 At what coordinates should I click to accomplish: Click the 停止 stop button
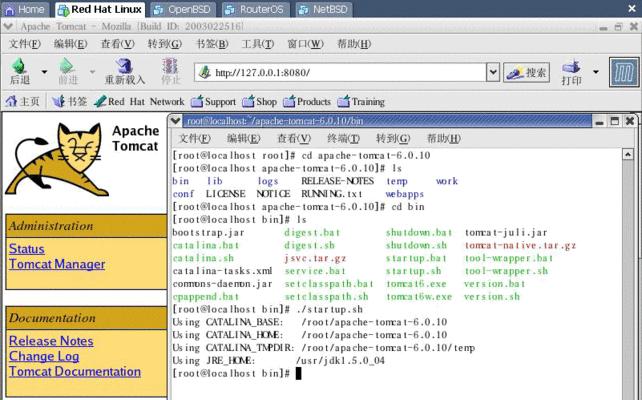(x=170, y=71)
